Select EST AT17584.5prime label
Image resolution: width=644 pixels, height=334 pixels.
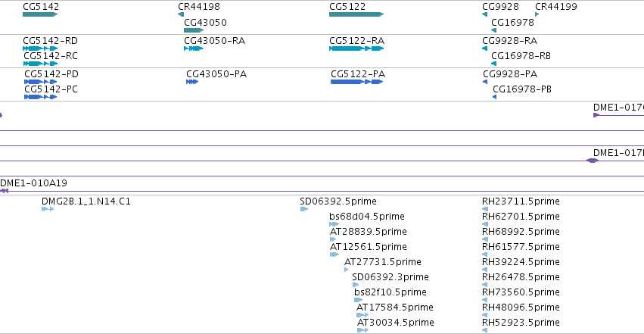[x=395, y=307]
